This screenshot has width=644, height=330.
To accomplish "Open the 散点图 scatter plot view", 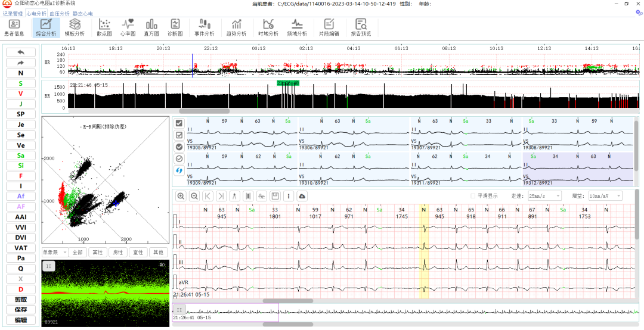I will pos(104,27).
